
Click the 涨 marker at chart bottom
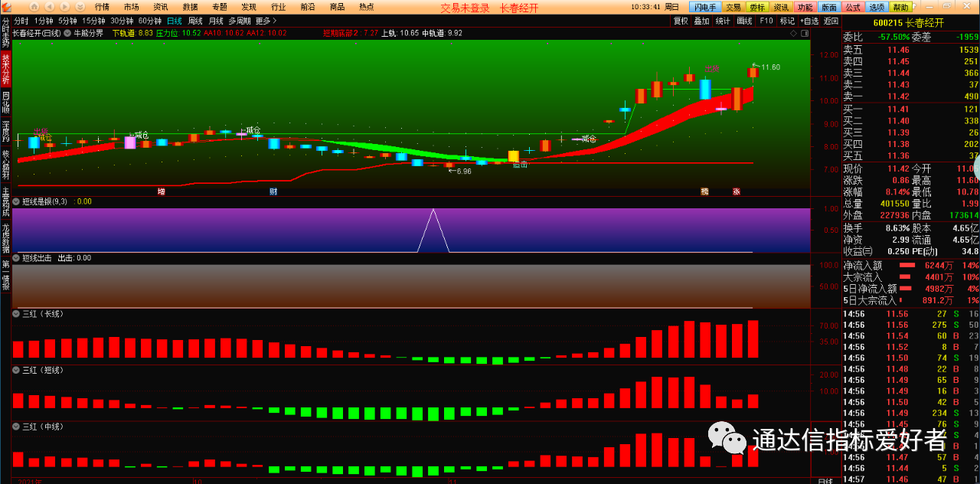[737, 191]
